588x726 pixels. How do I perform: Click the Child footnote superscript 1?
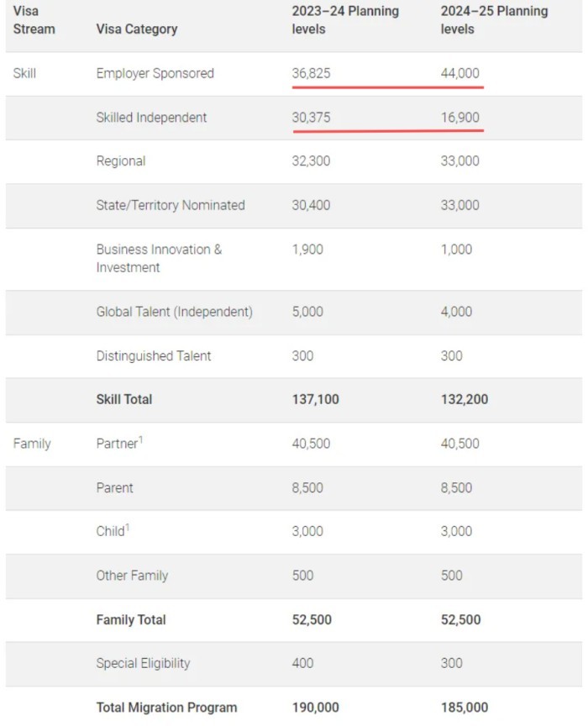(128, 527)
